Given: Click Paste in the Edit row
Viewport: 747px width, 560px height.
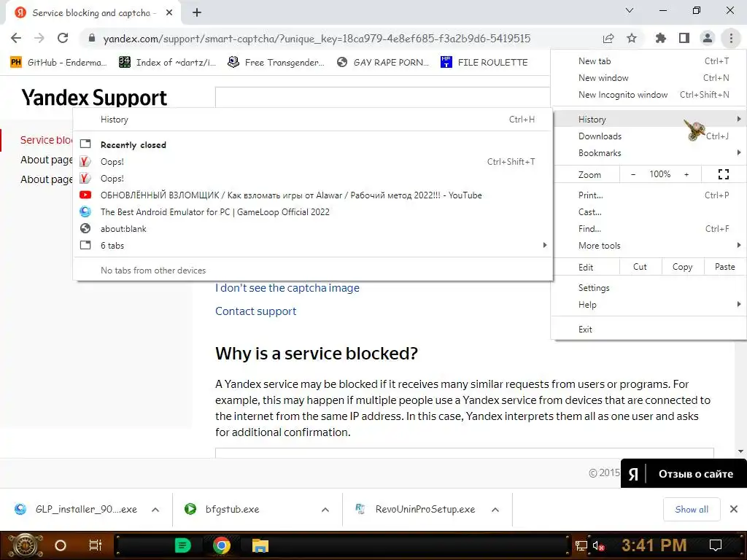Looking at the screenshot, I should 724,267.
